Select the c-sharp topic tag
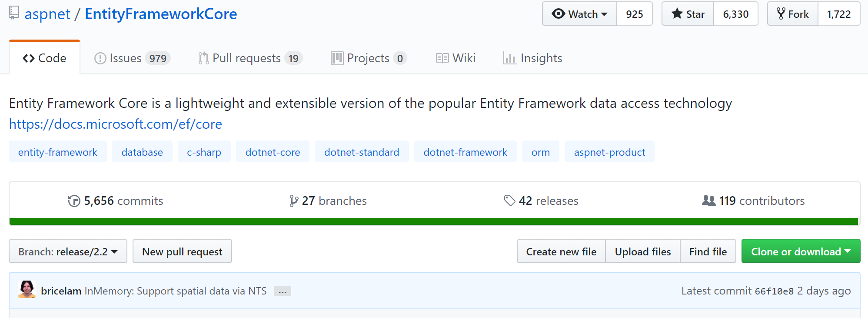 coord(204,152)
